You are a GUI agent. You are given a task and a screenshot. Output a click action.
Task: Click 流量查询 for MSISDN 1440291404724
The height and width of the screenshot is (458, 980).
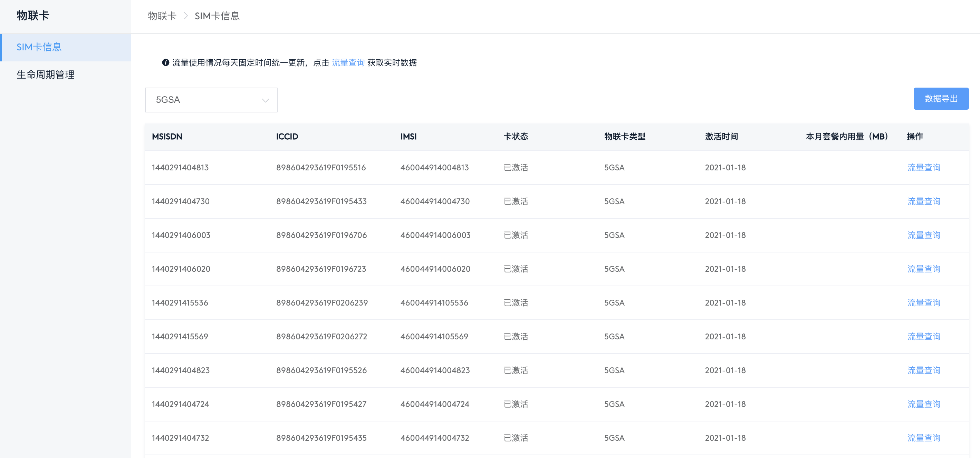pyautogui.click(x=923, y=405)
